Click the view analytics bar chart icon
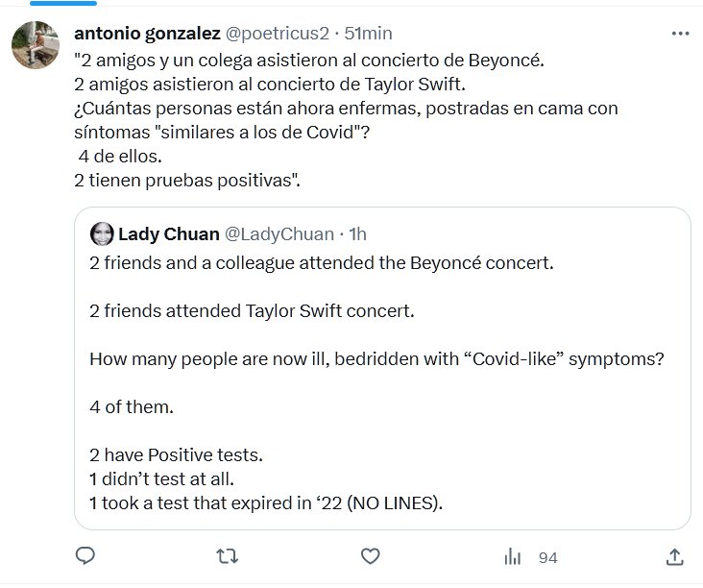Screen dimensions: 703x588 513,556
